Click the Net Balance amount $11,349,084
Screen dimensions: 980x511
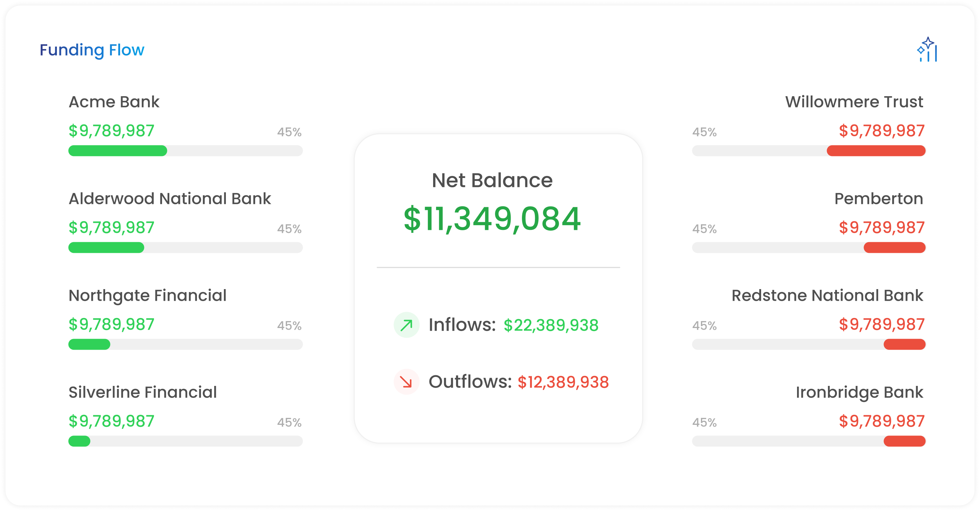pos(492,219)
